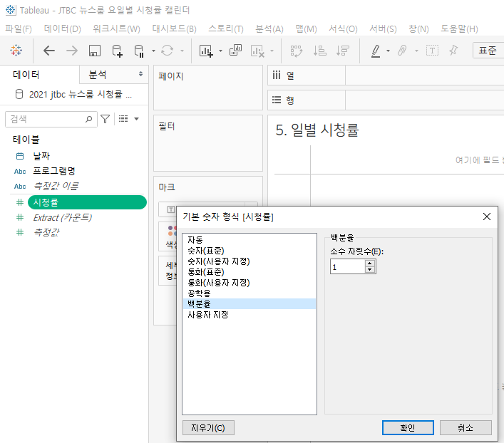504x443 pixels.
Task: Select 통화(사용자 지정) format
Action: click(250, 282)
